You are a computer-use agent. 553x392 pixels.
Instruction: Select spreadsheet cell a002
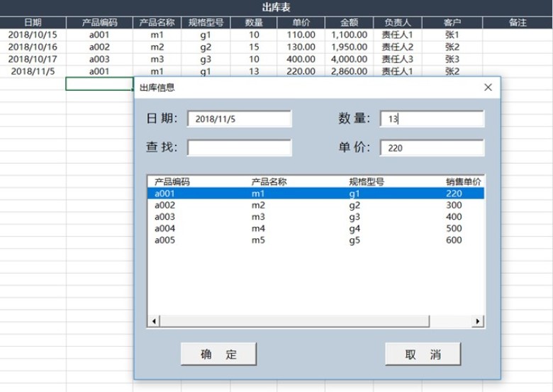(99, 47)
